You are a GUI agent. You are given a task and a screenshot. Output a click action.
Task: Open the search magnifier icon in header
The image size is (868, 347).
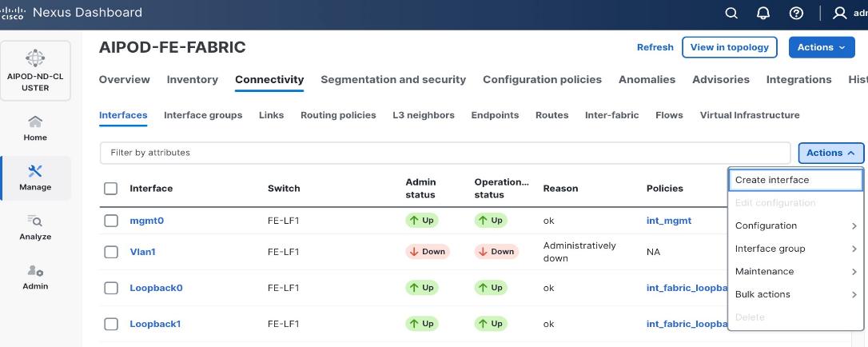(731, 13)
